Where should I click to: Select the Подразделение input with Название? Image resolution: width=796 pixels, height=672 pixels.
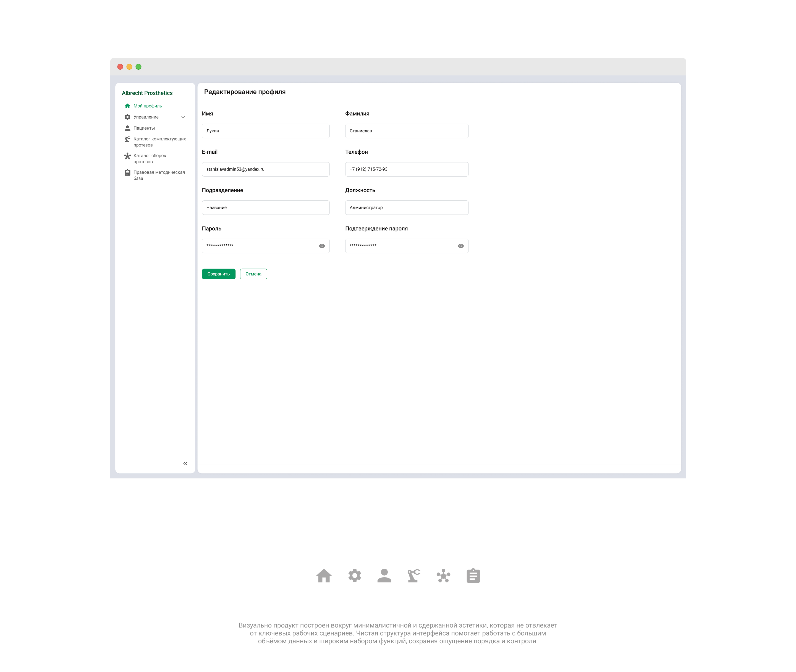point(266,208)
